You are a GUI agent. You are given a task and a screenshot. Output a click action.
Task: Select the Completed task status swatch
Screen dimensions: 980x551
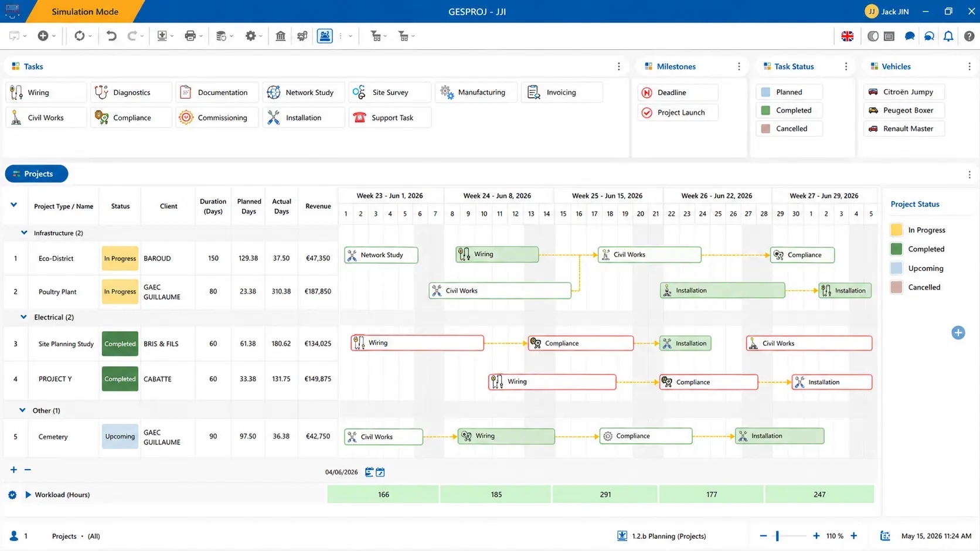point(765,110)
